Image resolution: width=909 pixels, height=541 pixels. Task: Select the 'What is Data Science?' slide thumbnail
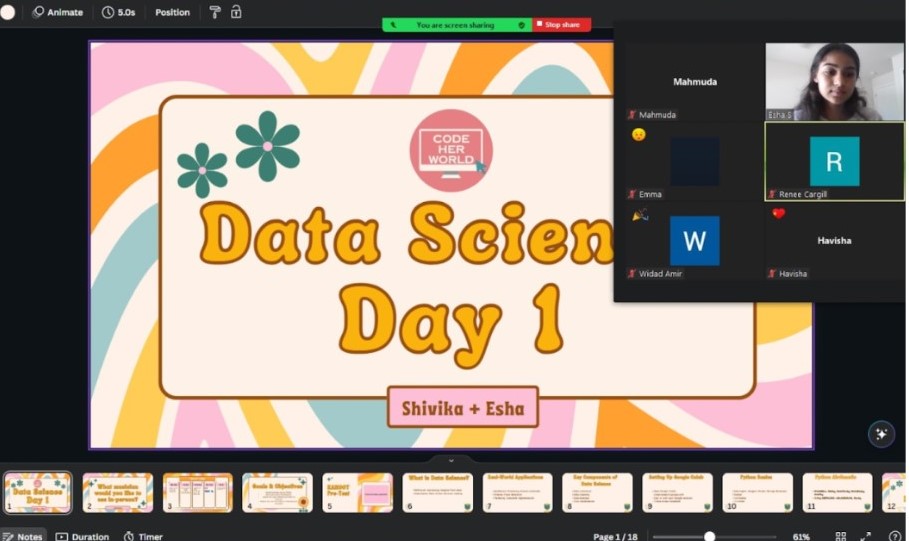tap(438, 492)
